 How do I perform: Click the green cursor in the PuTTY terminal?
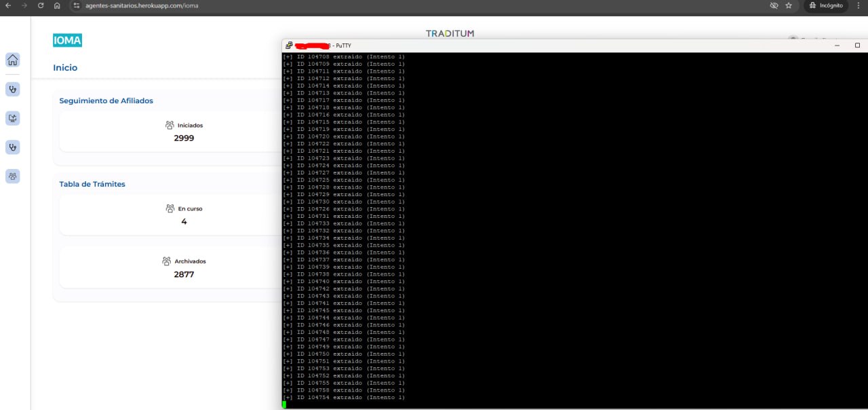tap(284, 405)
